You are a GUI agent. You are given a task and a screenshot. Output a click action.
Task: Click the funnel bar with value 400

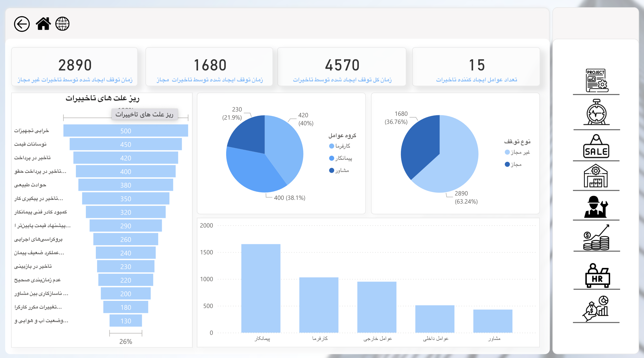tap(126, 171)
